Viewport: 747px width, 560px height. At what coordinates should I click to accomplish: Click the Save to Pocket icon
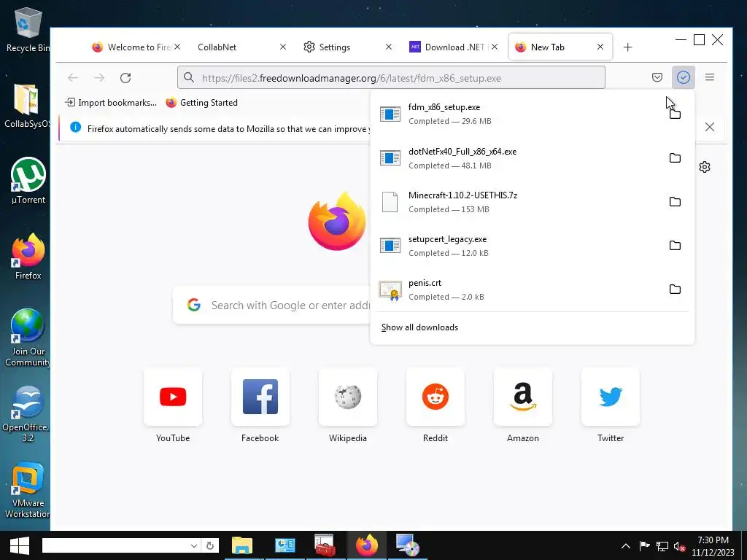[657, 77]
